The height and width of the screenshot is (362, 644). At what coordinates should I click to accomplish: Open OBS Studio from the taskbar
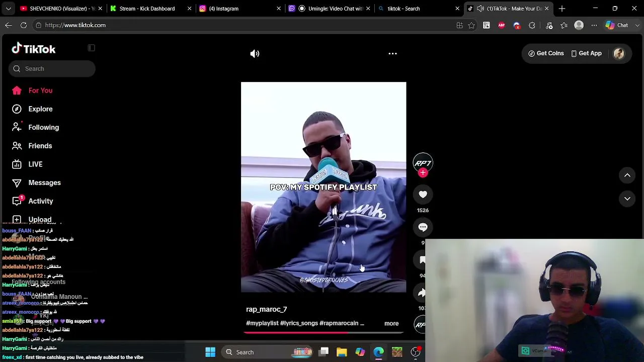(x=416, y=352)
